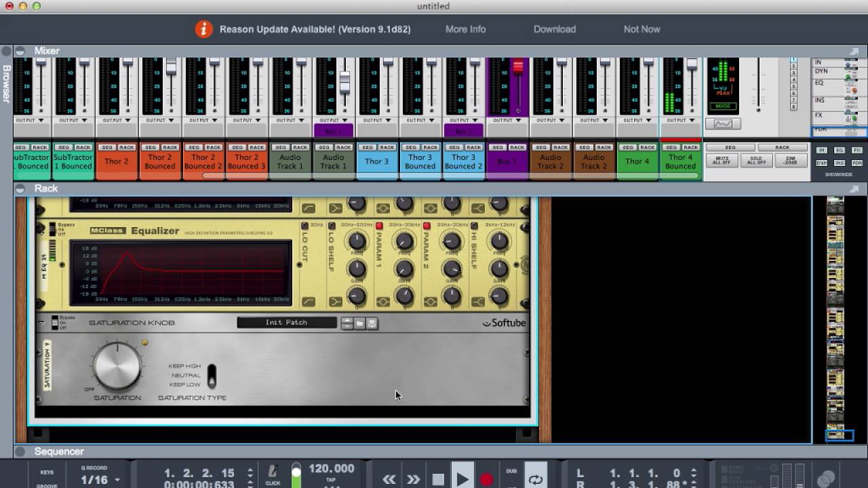Toggle the FX section show/hide button
The height and width of the screenshot is (488, 868).
click(x=857, y=150)
